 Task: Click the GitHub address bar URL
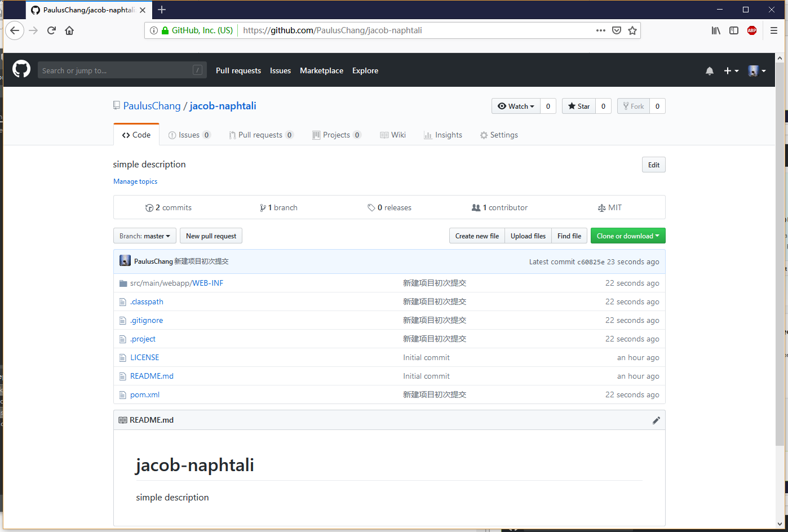pyautogui.click(x=333, y=30)
